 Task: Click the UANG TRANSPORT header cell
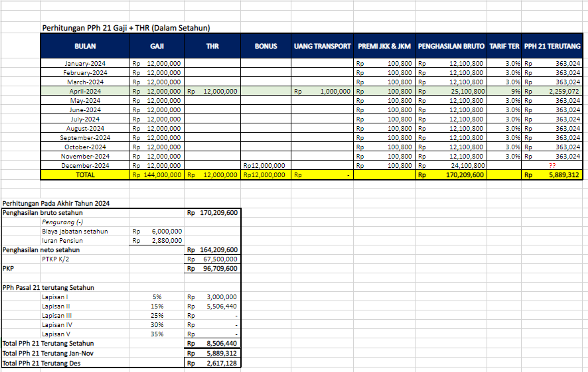[x=322, y=46]
